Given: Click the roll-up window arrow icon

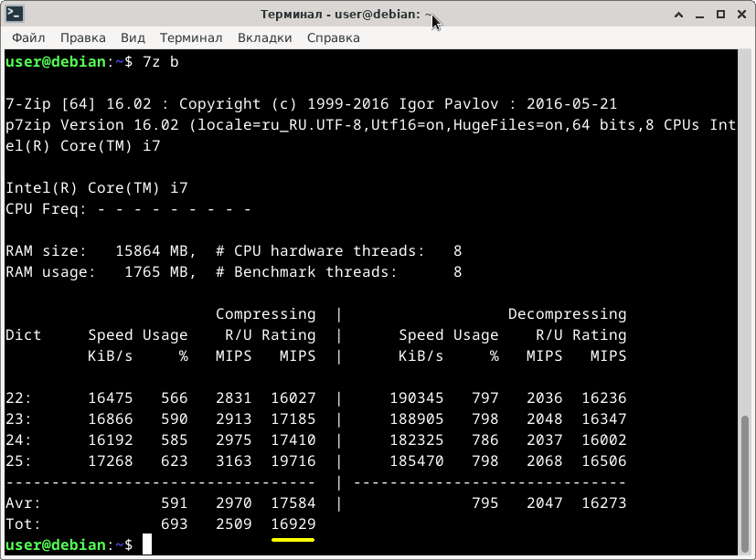Looking at the screenshot, I should tap(678, 15).
